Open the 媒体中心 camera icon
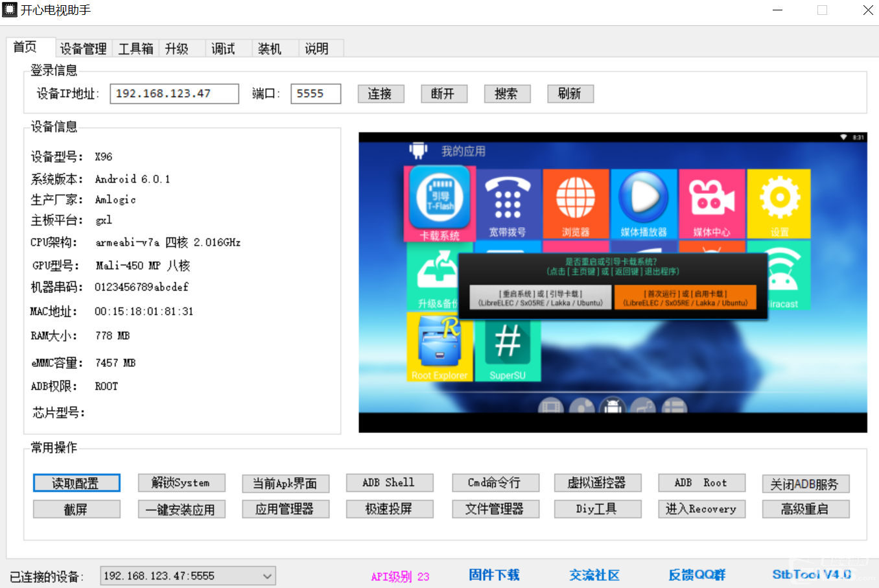The height and width of the screenshot is (588, 879). coord(712,202)
